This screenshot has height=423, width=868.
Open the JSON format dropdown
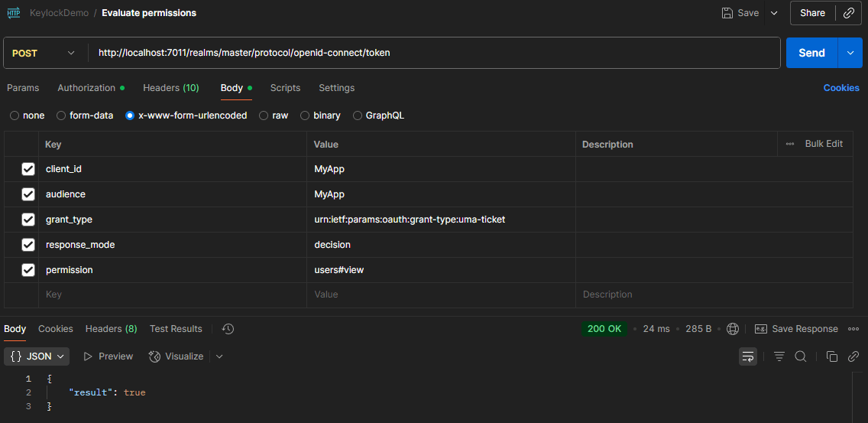click(38, 356)
